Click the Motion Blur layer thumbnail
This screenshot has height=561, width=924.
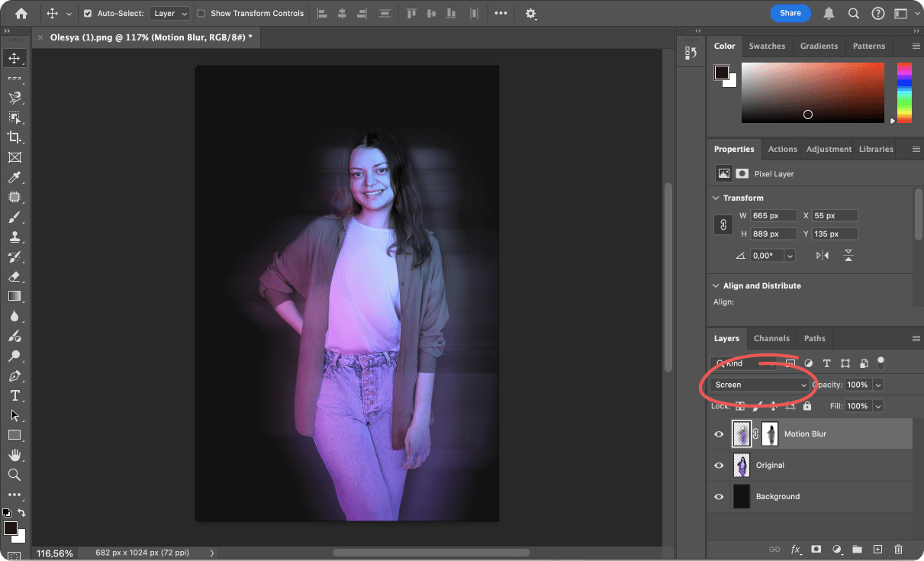click(x=741, y=434)
